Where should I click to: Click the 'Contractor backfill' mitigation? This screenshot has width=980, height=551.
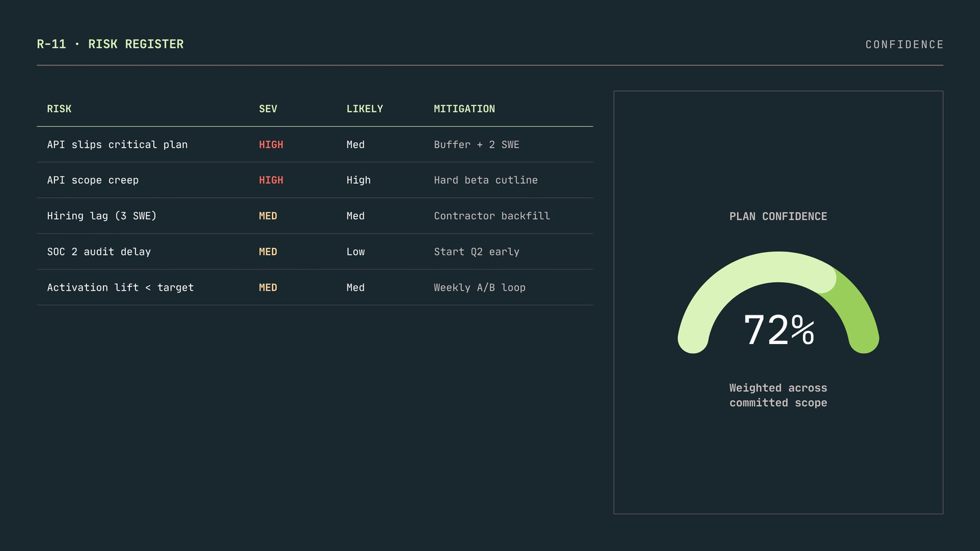tap(492, 216)
